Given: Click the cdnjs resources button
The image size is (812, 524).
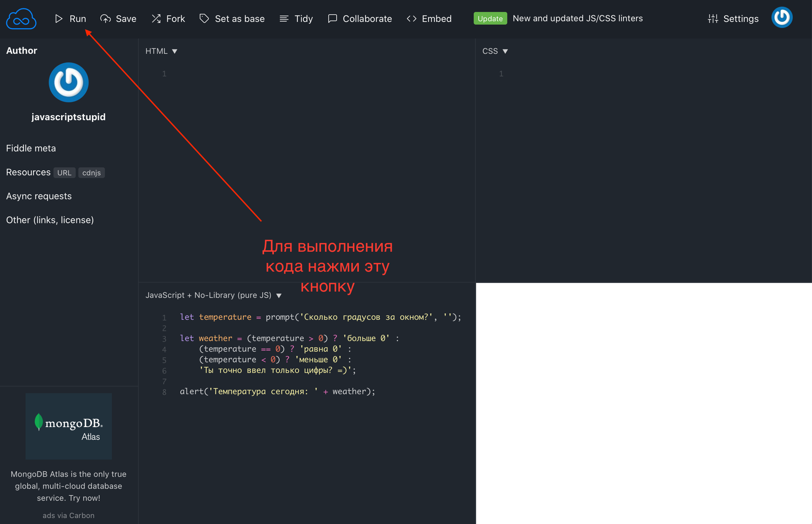Looking at the screenshot, I should click(x=91, y=172).
